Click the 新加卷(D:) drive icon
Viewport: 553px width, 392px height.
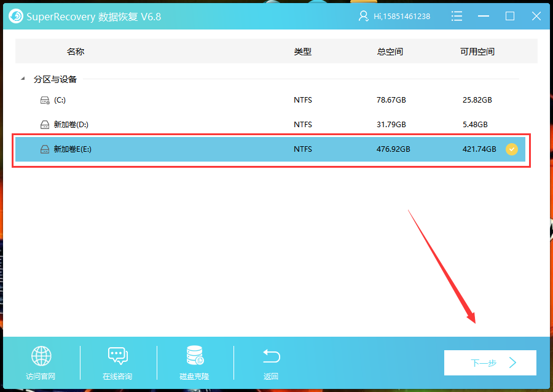tap(45, 125)
